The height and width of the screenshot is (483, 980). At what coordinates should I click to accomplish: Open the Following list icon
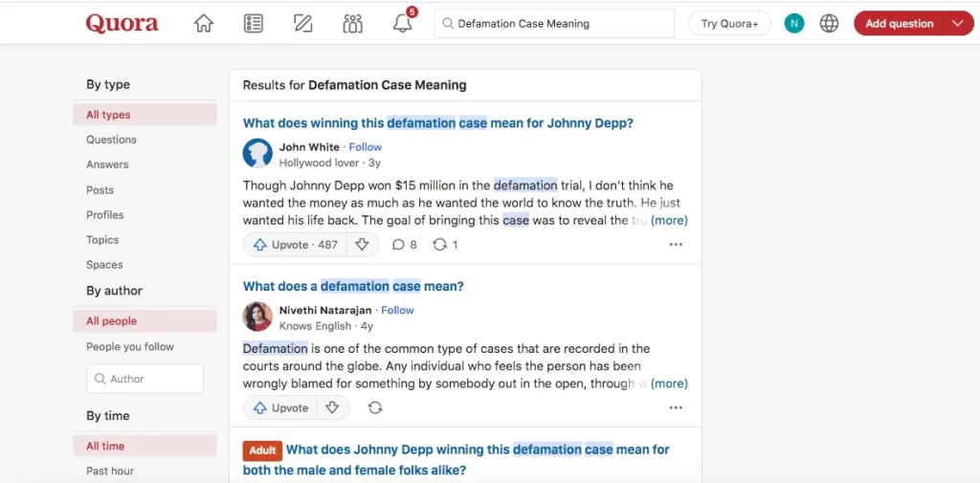click(253, 24)
